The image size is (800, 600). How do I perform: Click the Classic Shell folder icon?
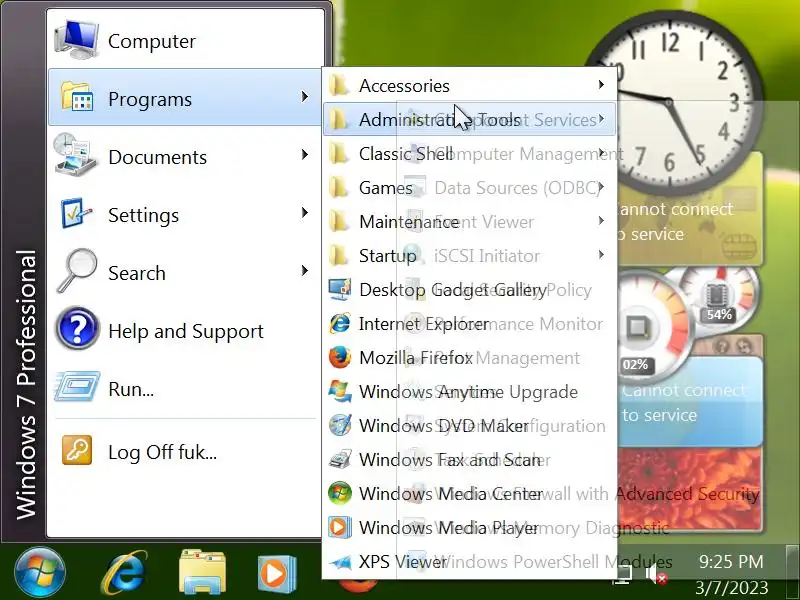339,154
